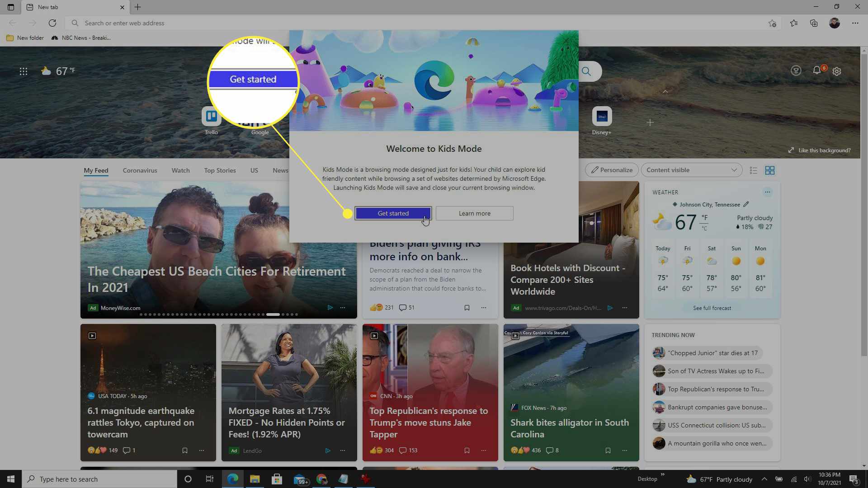The height and width of the screenshot is (488, 868).
Task: Open USS Connecticut collision trending item
Action: click(x=712, y=425)
